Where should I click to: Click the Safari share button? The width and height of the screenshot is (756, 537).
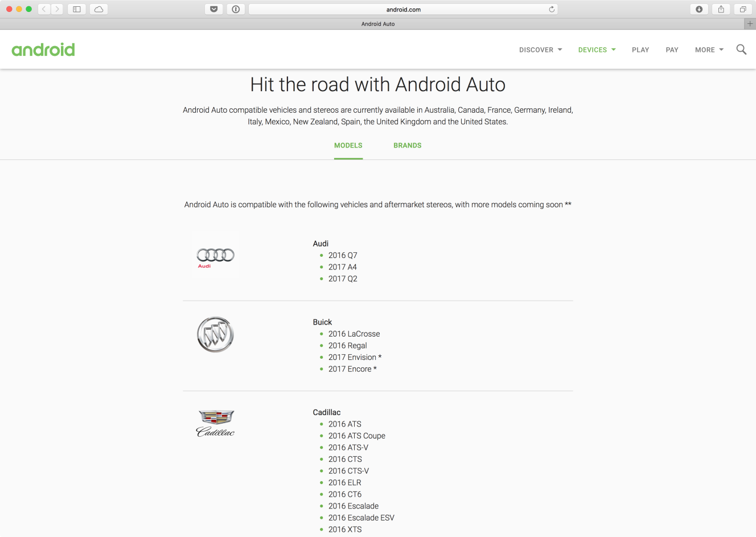[x=721, y=9]
